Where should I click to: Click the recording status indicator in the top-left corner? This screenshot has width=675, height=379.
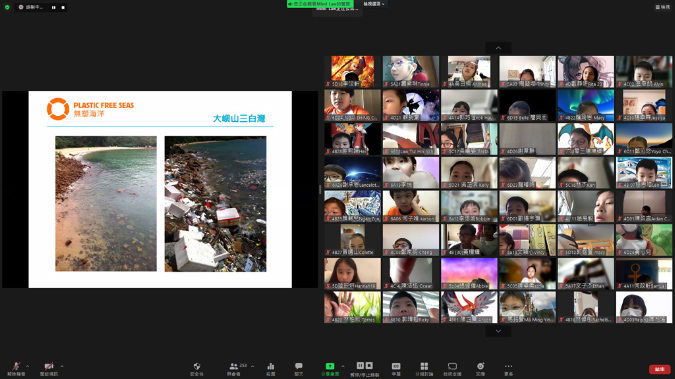coord(31,7)
